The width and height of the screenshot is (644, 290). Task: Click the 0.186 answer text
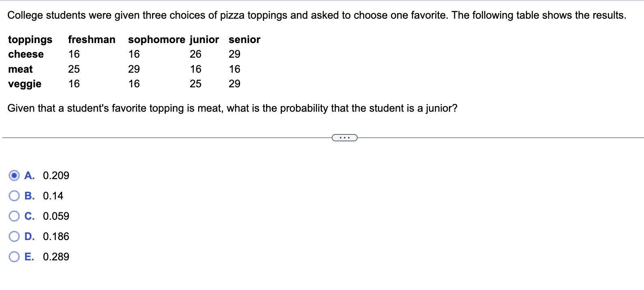[x=56, y=236]
